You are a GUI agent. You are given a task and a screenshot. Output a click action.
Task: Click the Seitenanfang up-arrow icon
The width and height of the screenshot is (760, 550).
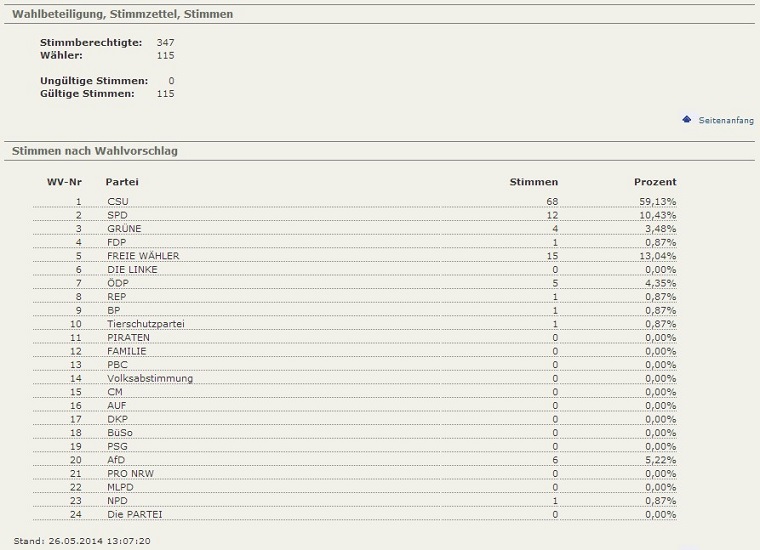[686, 119]
